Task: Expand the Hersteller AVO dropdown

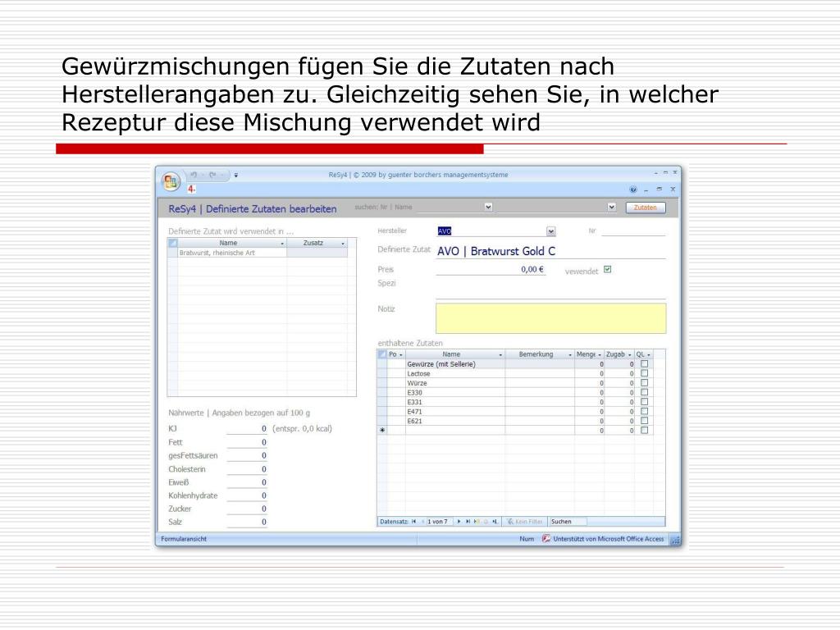Action: click(550, 231)
